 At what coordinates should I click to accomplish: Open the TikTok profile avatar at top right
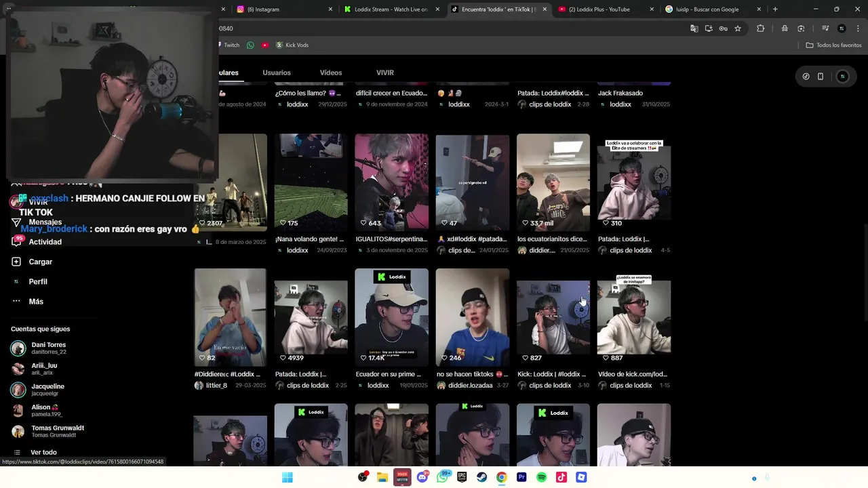(843, 77)
